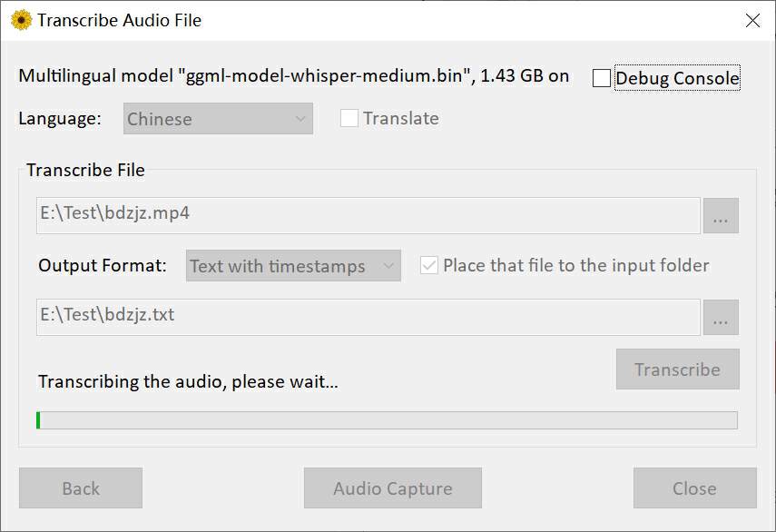
Task: Open Audio Capture
Action: (392, 488)
